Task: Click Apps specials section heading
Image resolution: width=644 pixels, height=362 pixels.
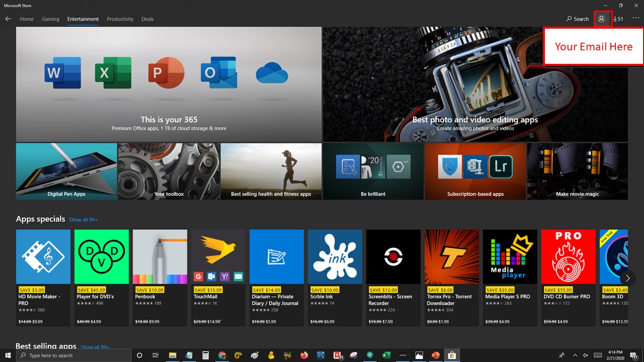Action: coord(40,219)
